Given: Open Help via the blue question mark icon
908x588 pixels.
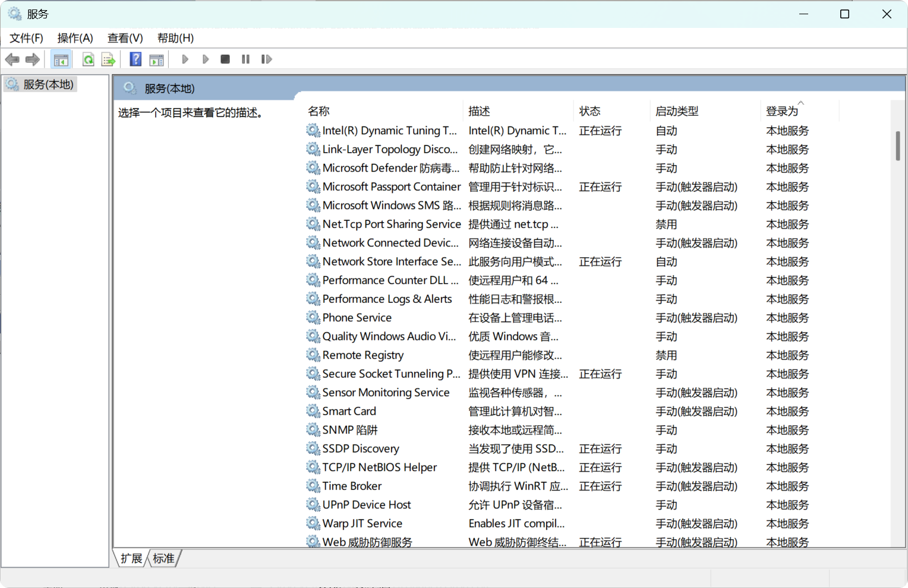Looking at the screenshot, I should [x=135, y=59].
